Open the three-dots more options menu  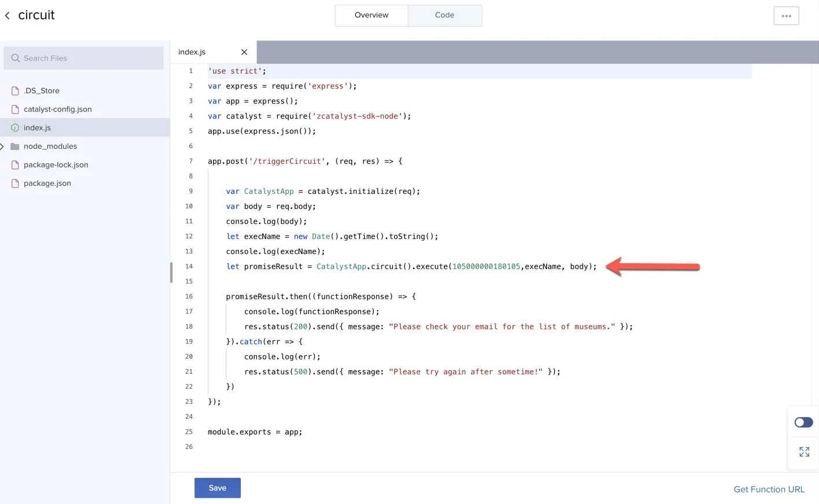point(786,16)
